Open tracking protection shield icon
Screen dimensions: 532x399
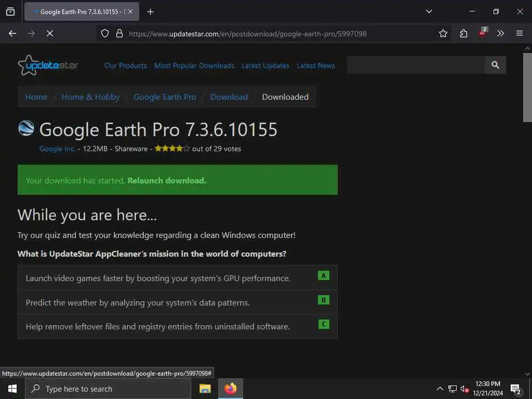pos(105,33)
